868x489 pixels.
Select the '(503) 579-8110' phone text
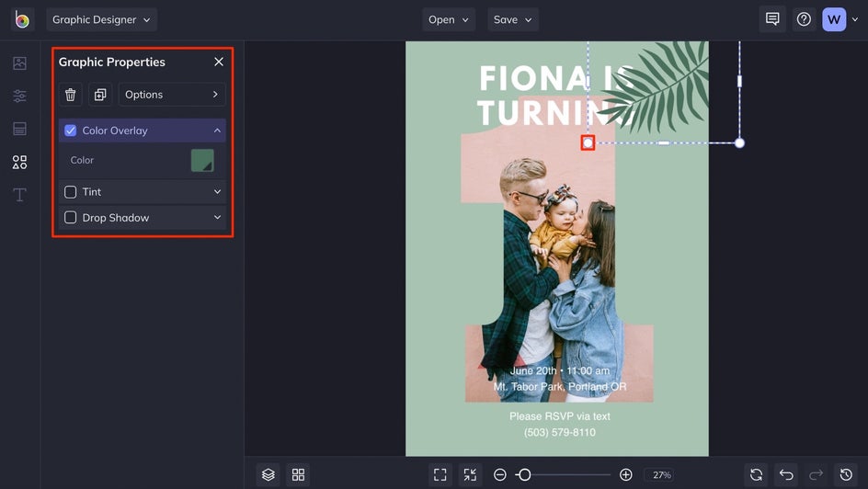pyautogui.click(x=560, y=432)
